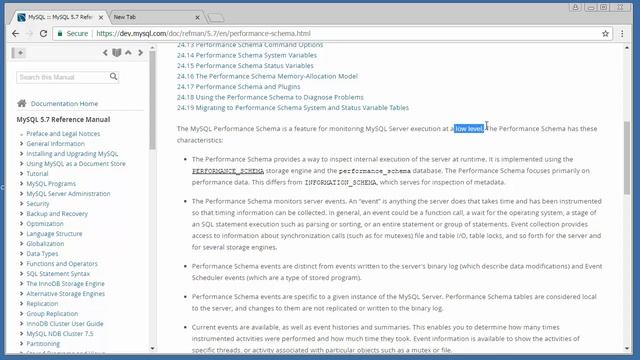The width and height of the screenshot is (640, 360).
Task: Open The InnoDB Storage Engine in sidebar
Action: click(65, 284)
